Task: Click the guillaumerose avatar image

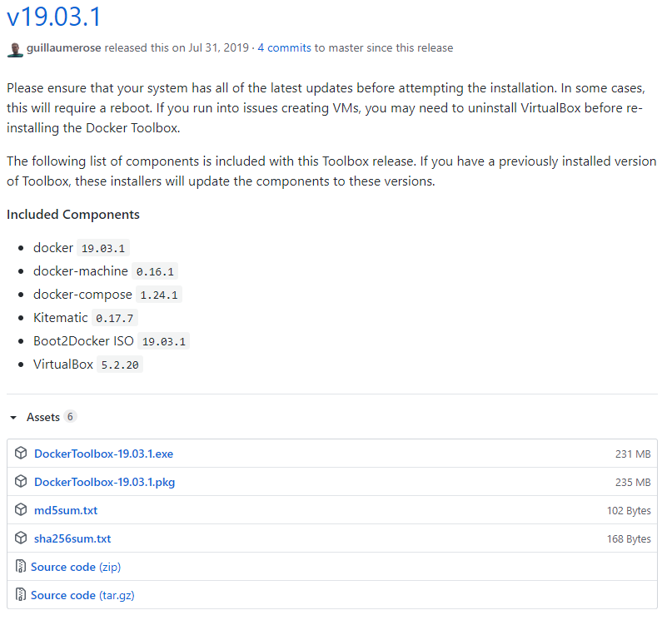Action: coord(15,48)
